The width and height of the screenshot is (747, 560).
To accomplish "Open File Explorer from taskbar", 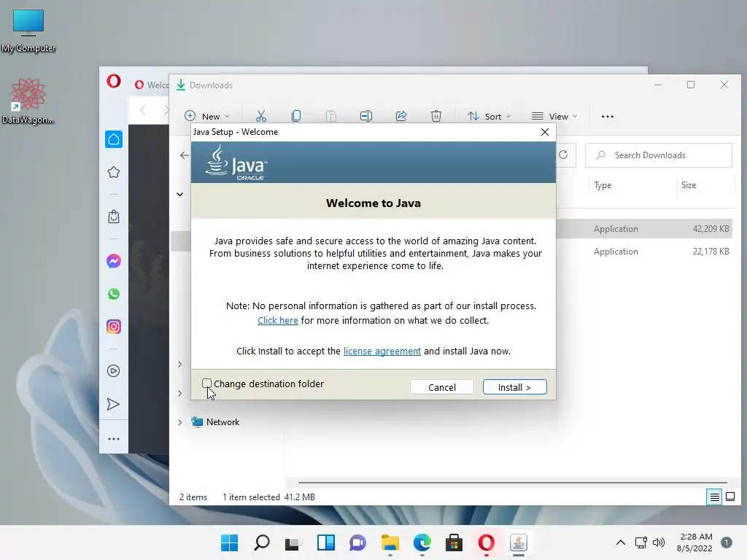I will pyautogui.click(x=390, y=542).
